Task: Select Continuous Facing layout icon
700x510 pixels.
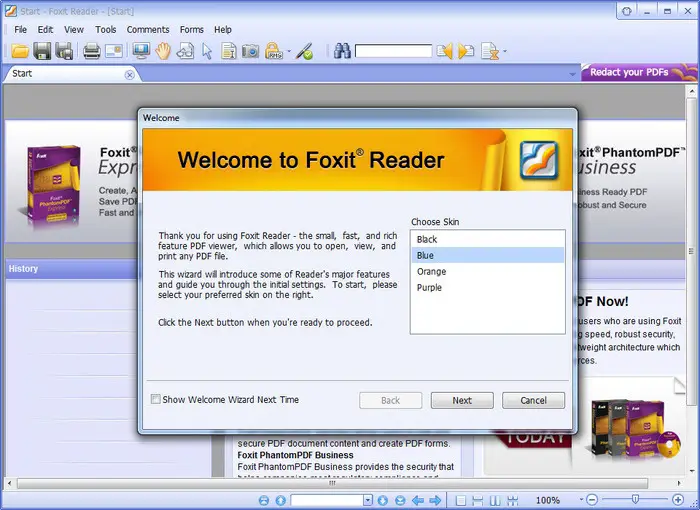Action: [512, 501]
